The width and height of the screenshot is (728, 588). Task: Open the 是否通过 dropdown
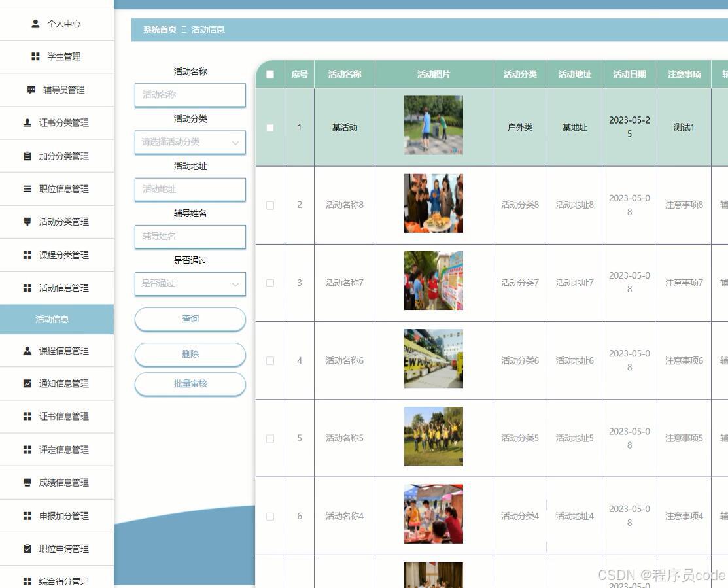[x=190, y=284]
